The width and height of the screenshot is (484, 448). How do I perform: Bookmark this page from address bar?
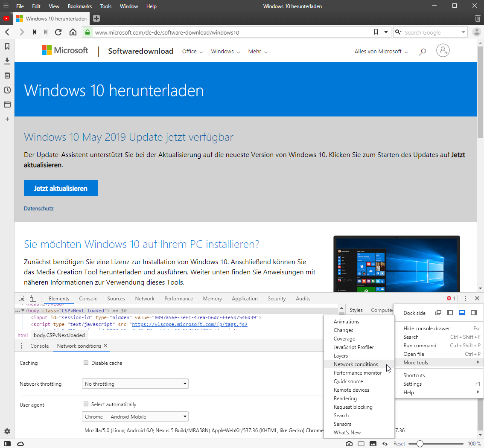[x=376, y=32]
